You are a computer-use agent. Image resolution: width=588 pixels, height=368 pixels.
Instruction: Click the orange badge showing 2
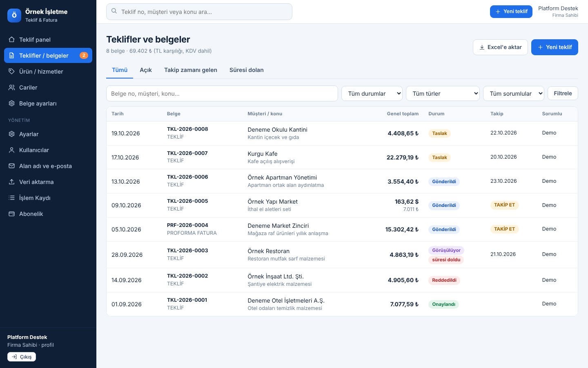coord(84,56)
